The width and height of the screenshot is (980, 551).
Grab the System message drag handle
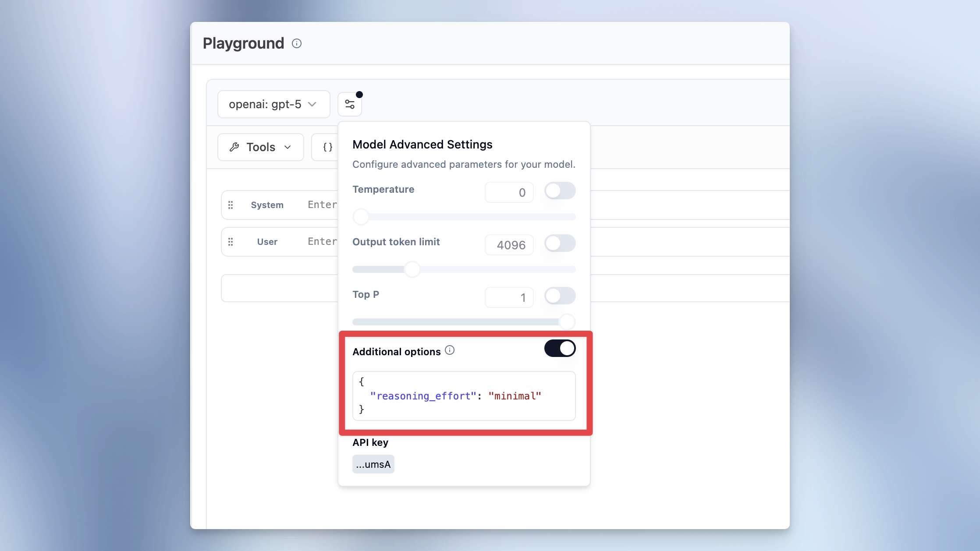[x=231, y=205]
